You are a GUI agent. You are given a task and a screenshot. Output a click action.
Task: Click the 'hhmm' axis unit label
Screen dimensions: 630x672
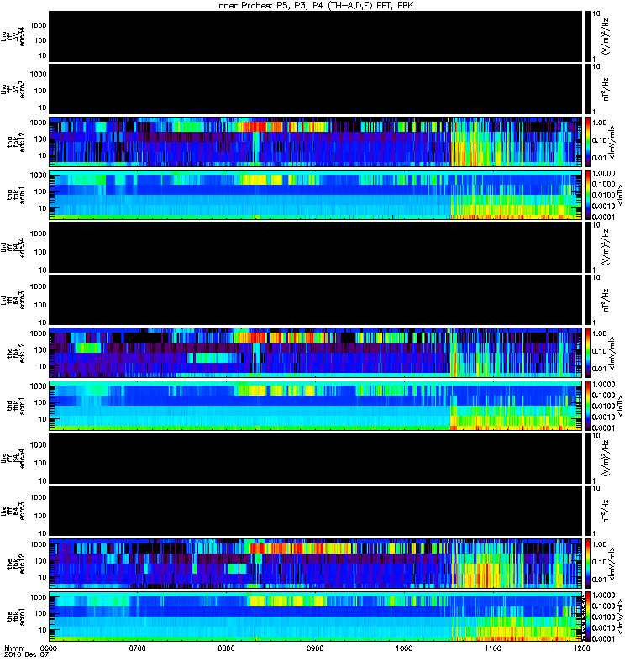pos(14,648)
